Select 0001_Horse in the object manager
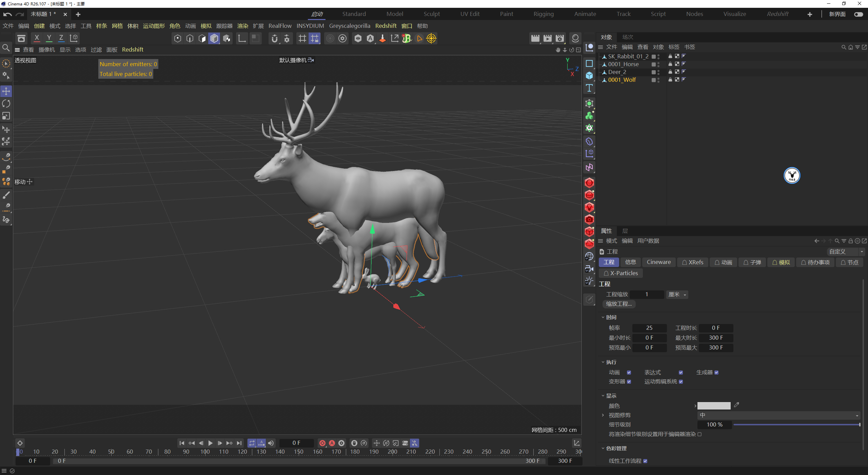Viewport: 868px width, 475px height. click(623, 64)
